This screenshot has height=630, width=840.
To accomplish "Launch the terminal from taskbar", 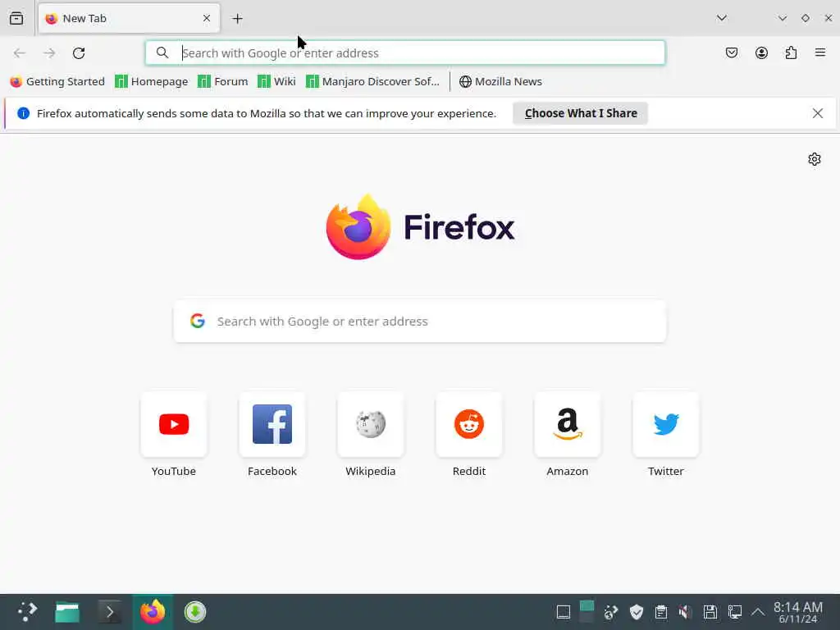I will (x=110, y=612).
